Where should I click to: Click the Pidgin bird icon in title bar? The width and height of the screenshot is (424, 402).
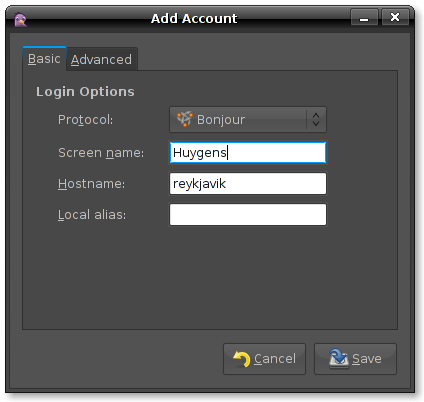coord(20,20)
